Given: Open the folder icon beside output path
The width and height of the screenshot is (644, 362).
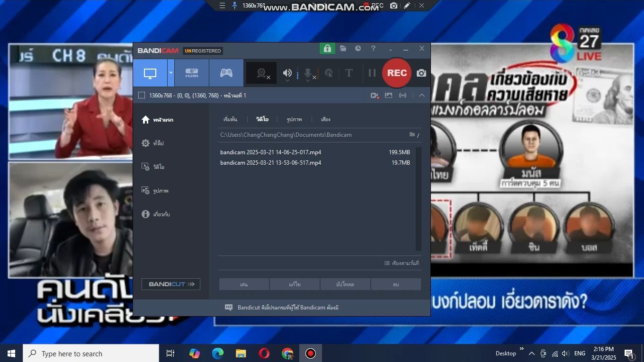Looking at the screenshot, I should click(x=412, y=135).
